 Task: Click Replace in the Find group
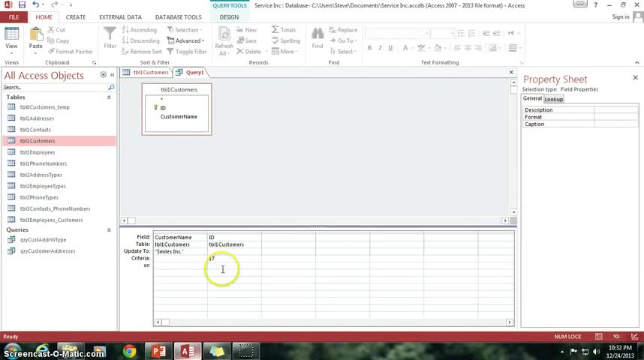point(343,30)
